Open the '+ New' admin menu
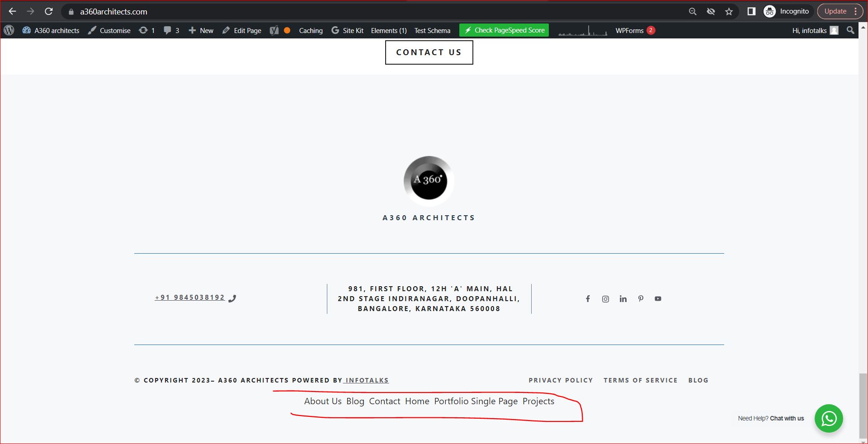The height and width of the screenshot is (444, 868). point(200,30)
